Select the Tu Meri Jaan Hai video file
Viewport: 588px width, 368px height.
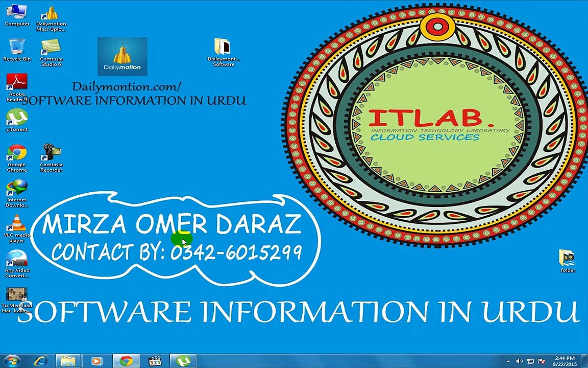coord(17,300)
